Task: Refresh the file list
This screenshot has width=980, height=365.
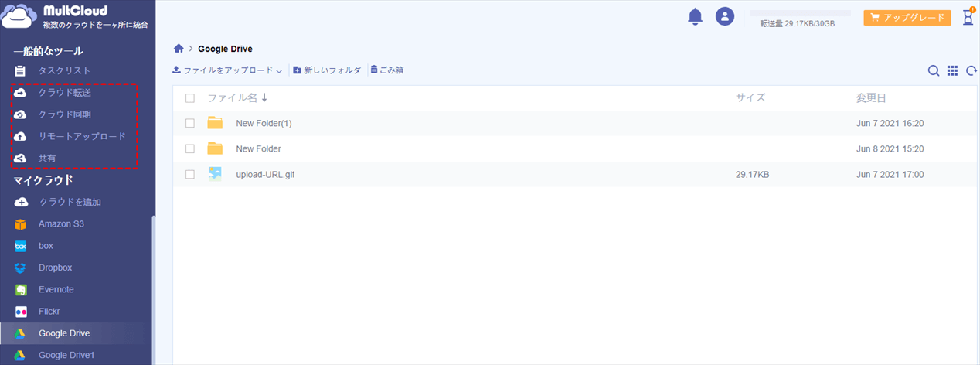Action: 971,70
